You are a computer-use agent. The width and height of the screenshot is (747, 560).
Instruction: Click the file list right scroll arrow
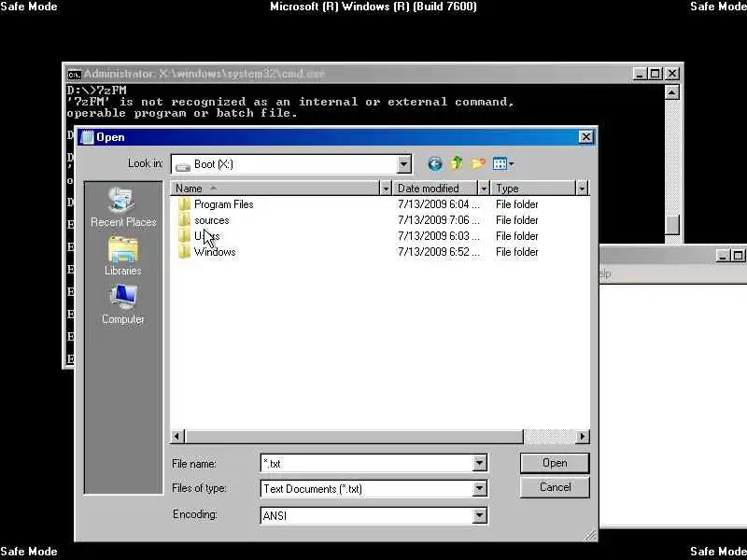(x=582, y=436)
